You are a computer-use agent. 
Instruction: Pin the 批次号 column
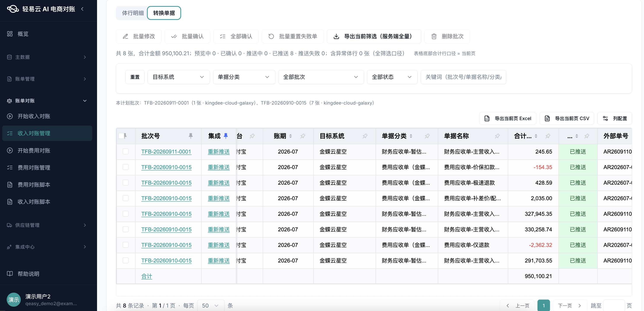(x=191, y=136)
